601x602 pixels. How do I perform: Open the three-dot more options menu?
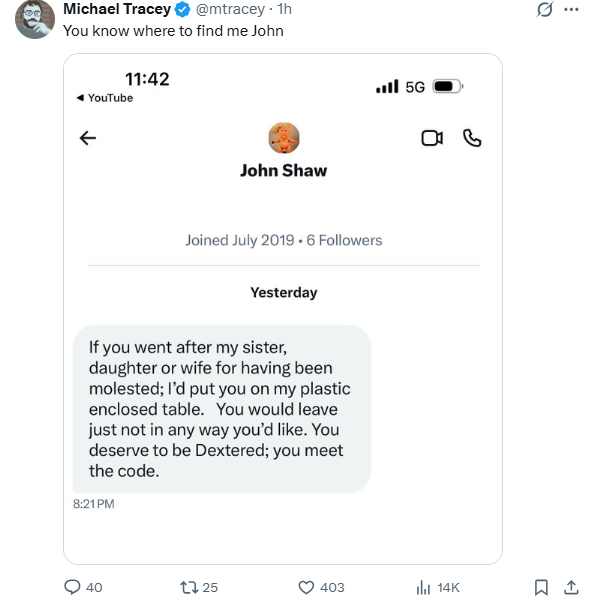(x=572, y=10)
